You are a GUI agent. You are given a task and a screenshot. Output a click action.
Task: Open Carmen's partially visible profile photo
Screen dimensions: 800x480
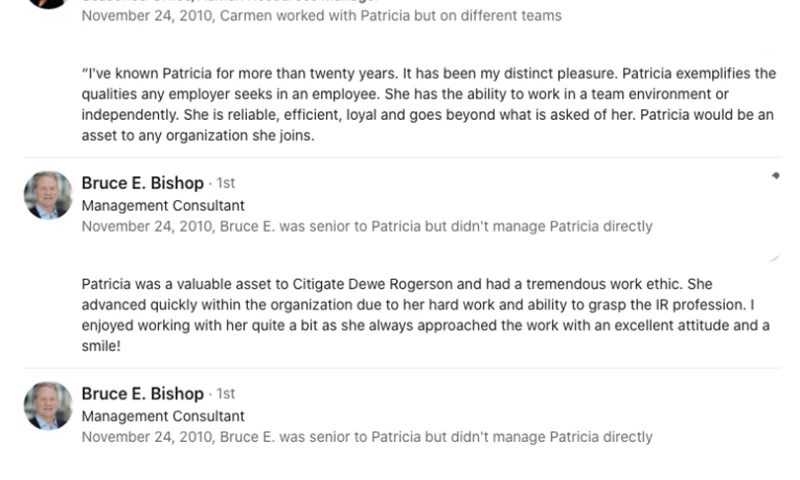[48, 3]
